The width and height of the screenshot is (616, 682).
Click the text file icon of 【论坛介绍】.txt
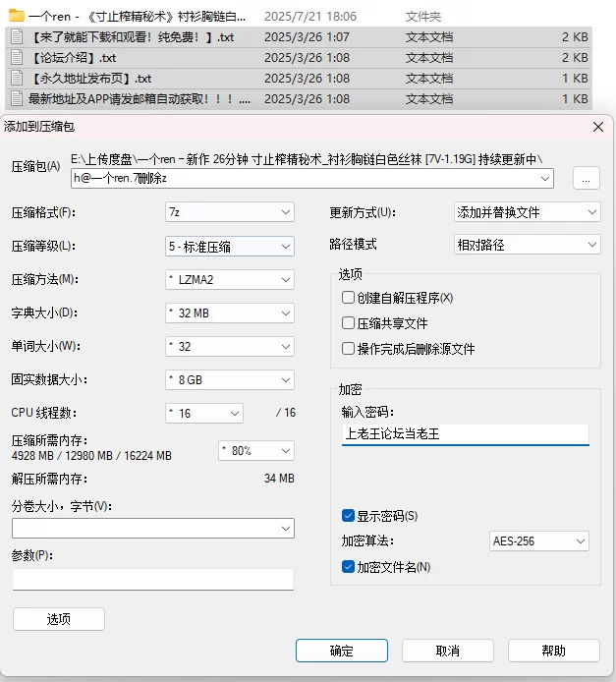click(17, 57)
